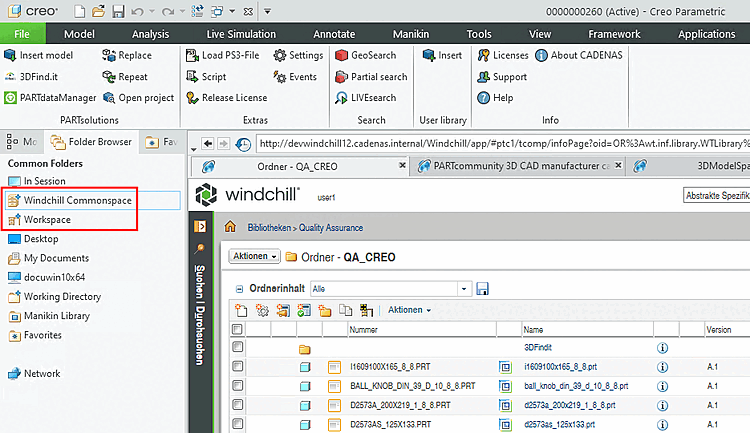The height and width of the screenshot is (433, 750).
Task: Open GeoSearch in the Search group
Action: 366,56
